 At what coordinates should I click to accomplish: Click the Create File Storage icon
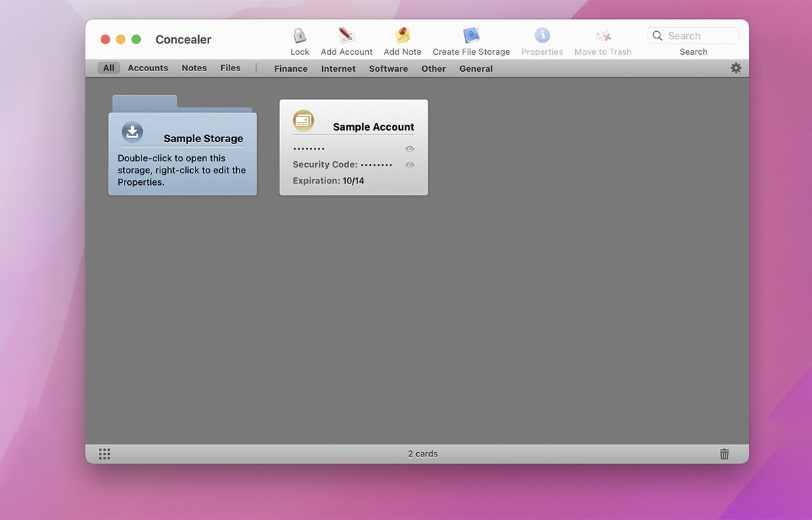(471, 36)
